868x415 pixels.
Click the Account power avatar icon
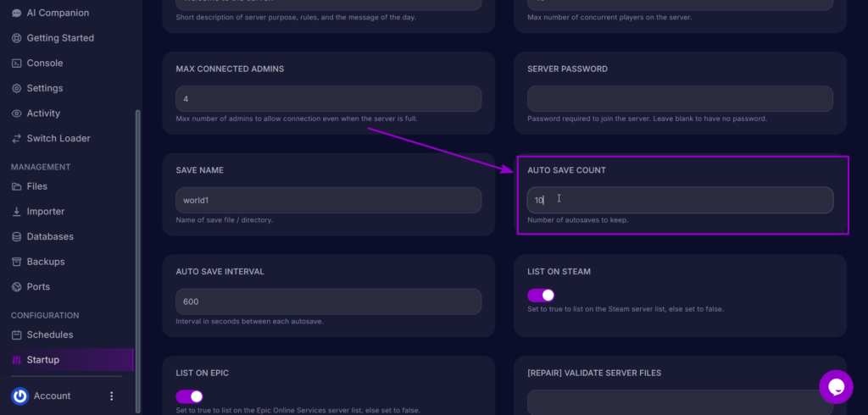point(20,396)
